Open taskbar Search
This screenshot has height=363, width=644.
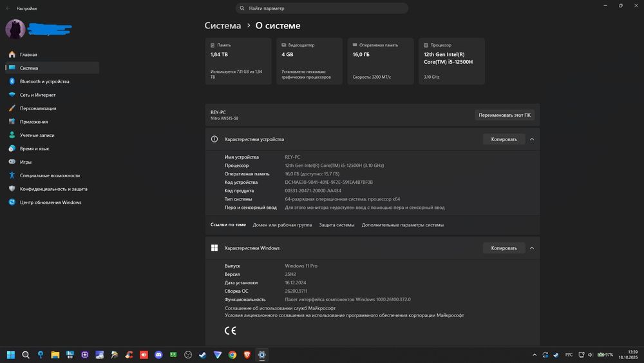26,355
